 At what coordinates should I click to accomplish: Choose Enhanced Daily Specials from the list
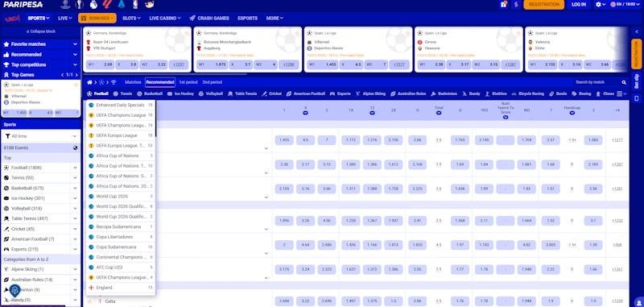pyautogui.click(x=120, y=106)
